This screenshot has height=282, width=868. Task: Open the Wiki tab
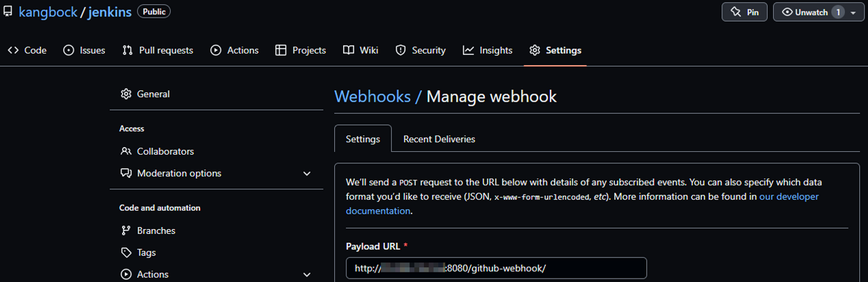point(361,50)
